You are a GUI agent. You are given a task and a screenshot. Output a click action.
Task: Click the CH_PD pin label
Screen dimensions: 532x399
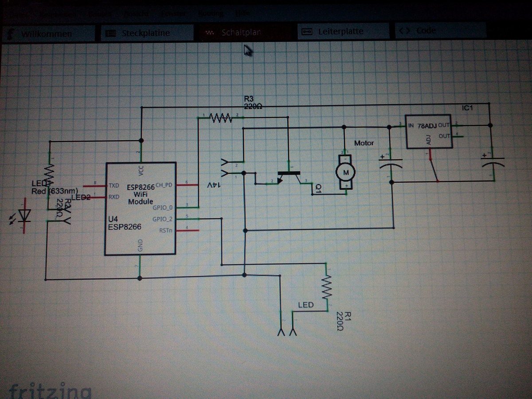click(164, 184)
